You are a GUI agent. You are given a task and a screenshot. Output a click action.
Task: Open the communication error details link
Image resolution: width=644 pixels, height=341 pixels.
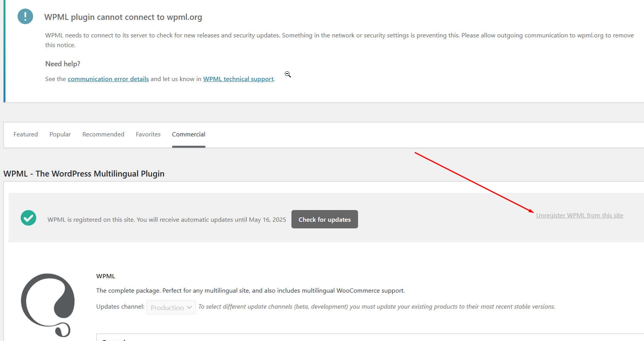(108, 79)
